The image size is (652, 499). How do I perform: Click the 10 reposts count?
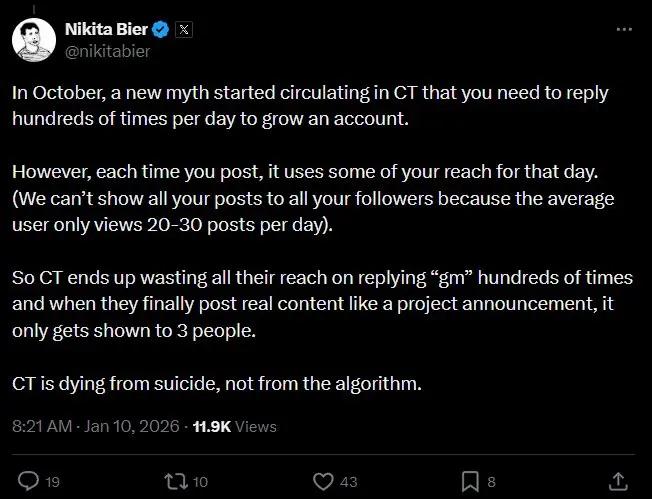click(200, 482)
